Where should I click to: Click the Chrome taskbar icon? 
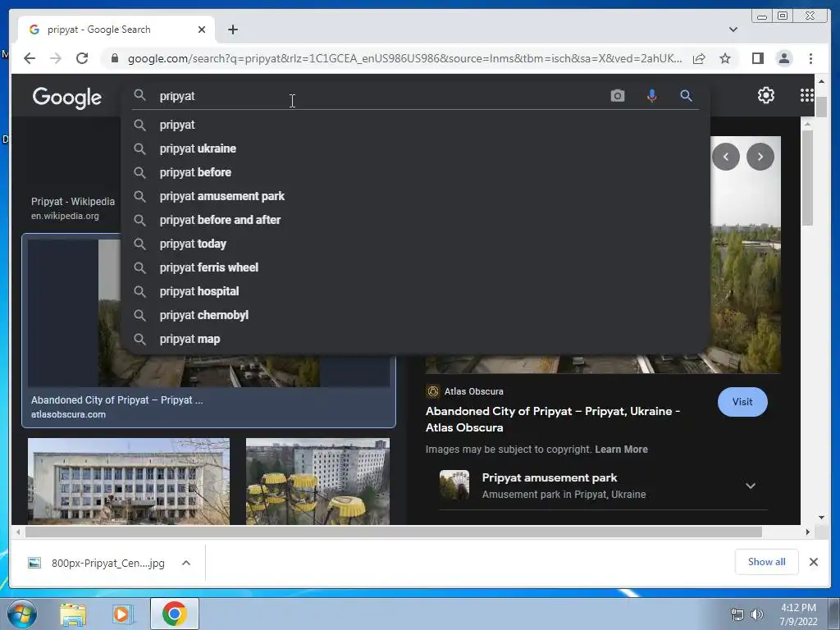pyautogui.click(x=175, y=614)
